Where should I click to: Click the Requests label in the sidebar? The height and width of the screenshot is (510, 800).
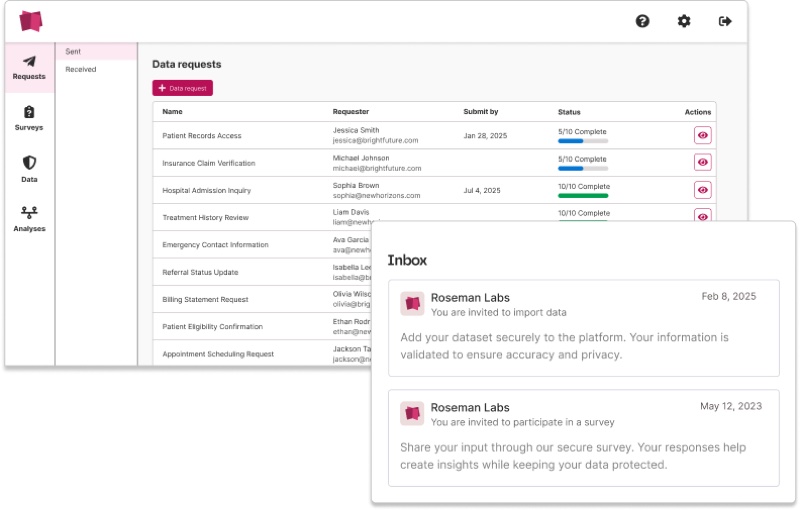[29, 76]
